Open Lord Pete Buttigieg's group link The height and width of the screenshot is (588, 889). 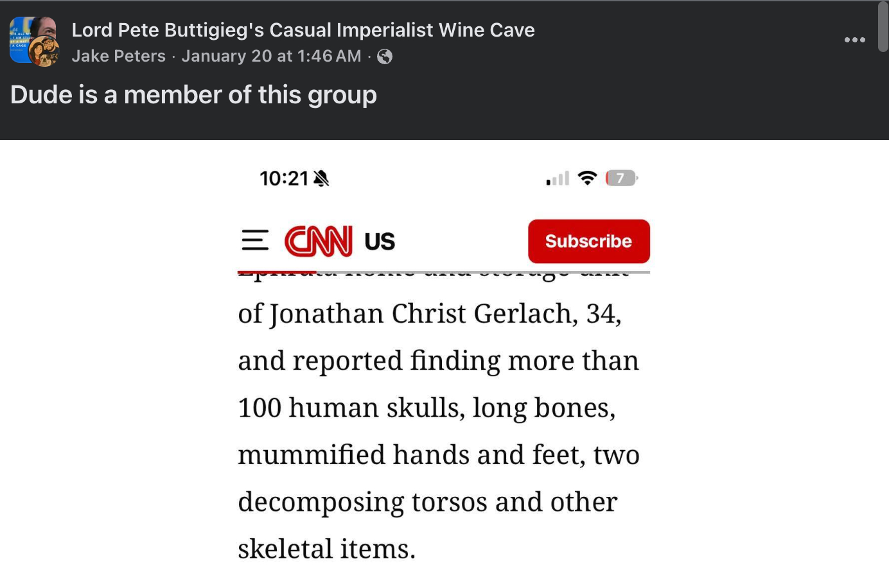point(303,30)
